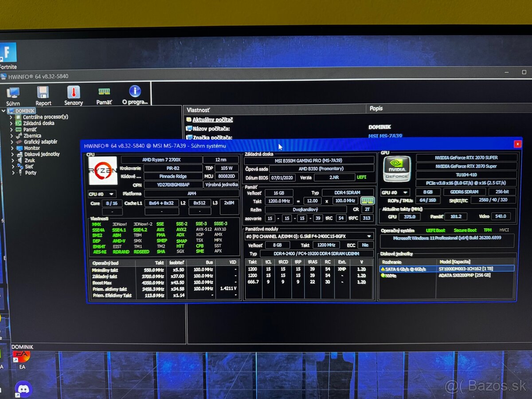Click the Microsoft Windows 11 Professional text
The image size is (532, 399).
447,238
